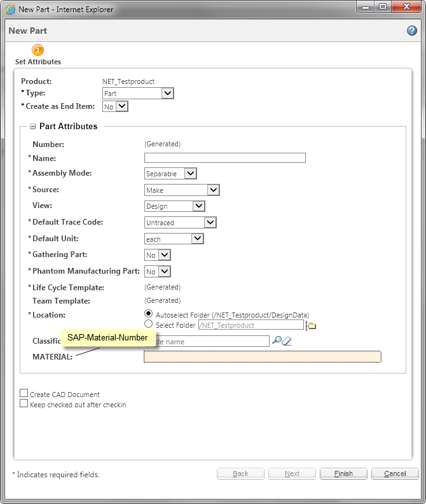Image resolution: width=426 pixels, height=504 pixels.
Task: Collapse the Part Attributes section
Action: (32, 127)
